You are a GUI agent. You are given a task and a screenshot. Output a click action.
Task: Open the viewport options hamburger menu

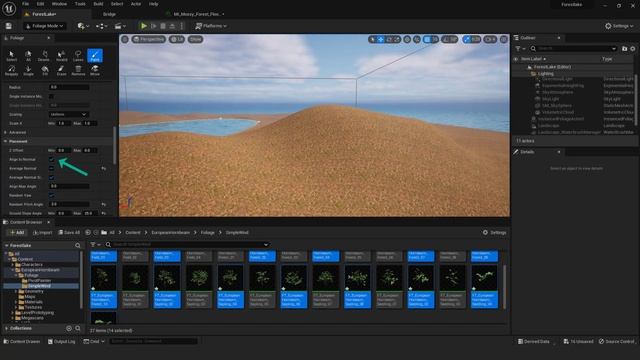125,39
